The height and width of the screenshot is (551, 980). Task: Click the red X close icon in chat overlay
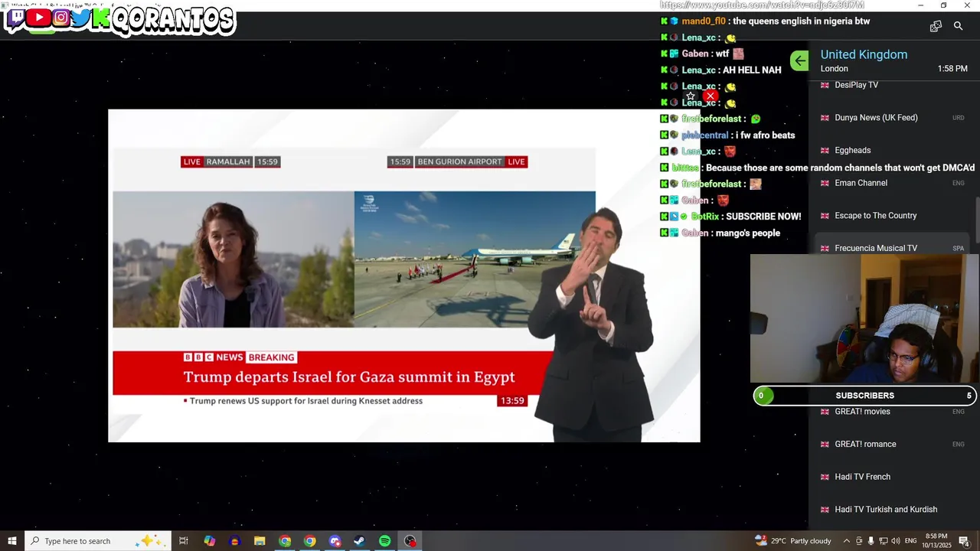[x=710, y=96]
